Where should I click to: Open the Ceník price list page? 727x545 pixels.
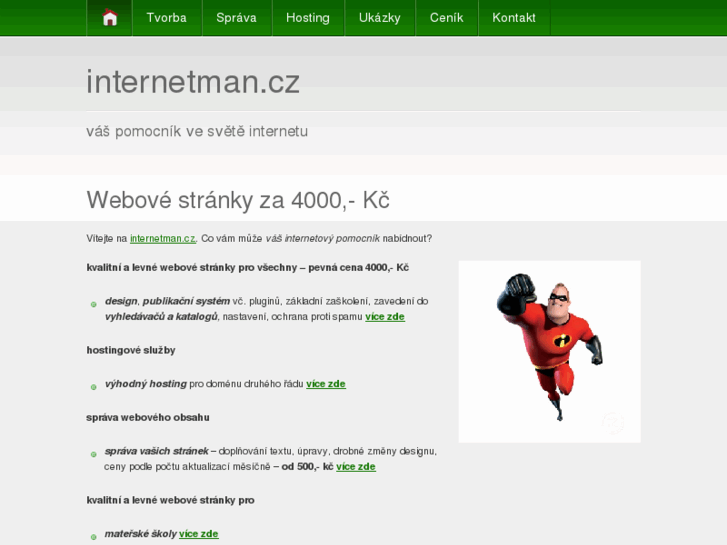[446, 18]
